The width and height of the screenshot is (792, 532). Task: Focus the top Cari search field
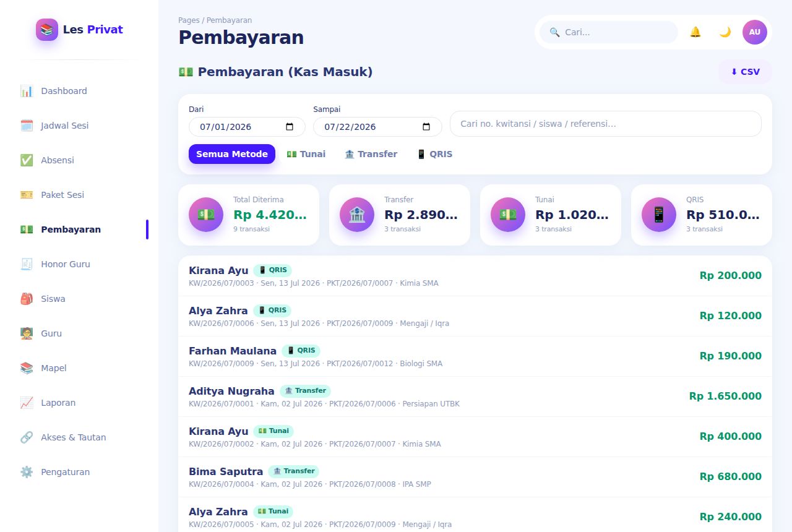609,32
